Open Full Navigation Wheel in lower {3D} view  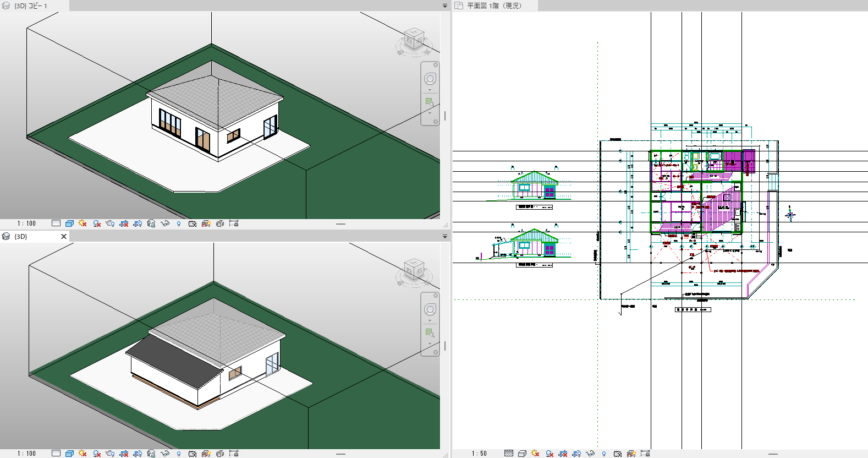(x=430, y=309)
